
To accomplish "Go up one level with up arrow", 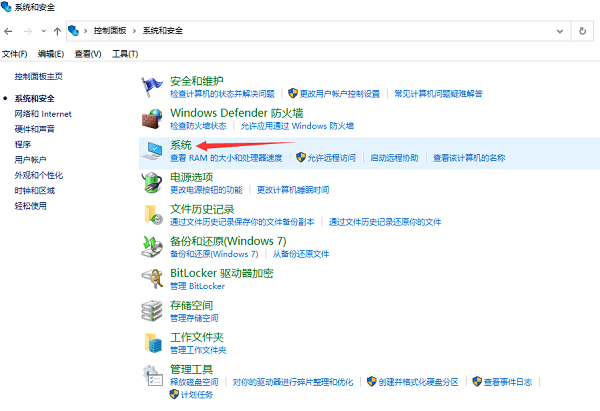I will coord(57,31).
